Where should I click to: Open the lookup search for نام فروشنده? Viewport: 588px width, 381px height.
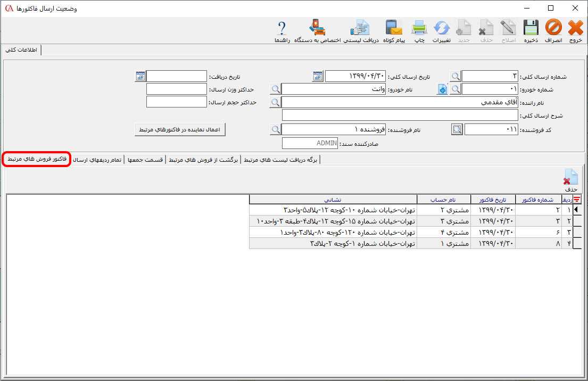point(275,129)
